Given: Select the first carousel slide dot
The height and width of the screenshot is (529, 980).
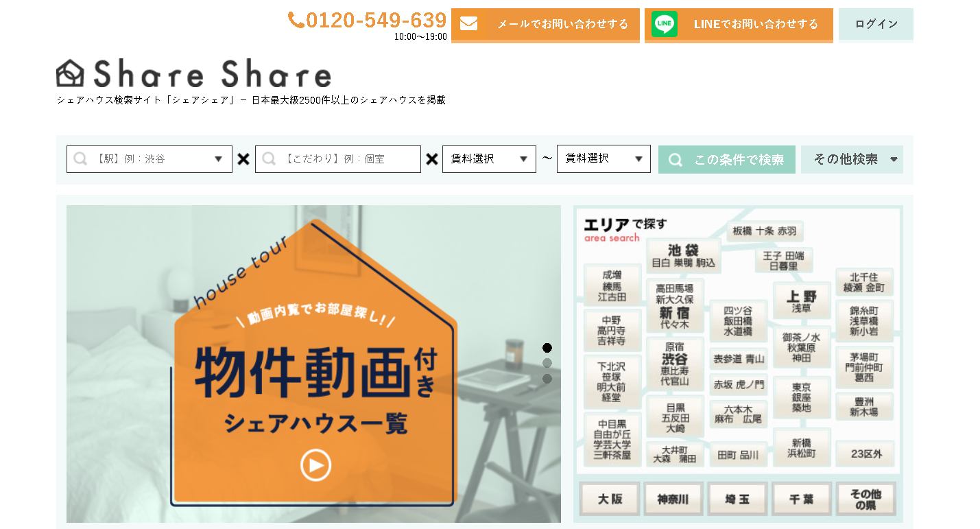Looking at the screenshot, I should [x=547, y=348].
